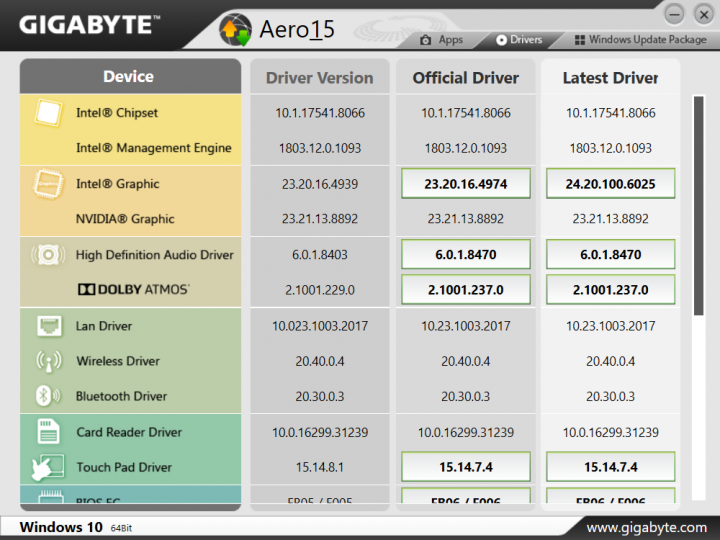Click the Latest Driver column header
This screenshot has height=540, width=720.
click(610, 77)
